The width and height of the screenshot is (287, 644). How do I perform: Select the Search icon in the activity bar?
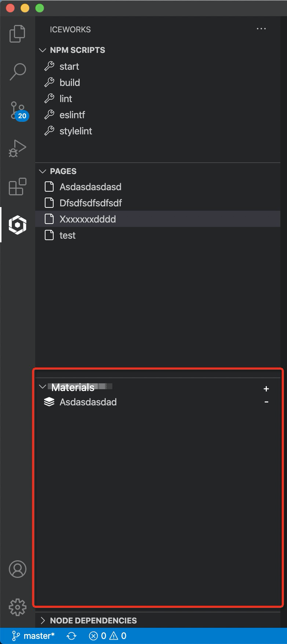(x=17, y=70)
